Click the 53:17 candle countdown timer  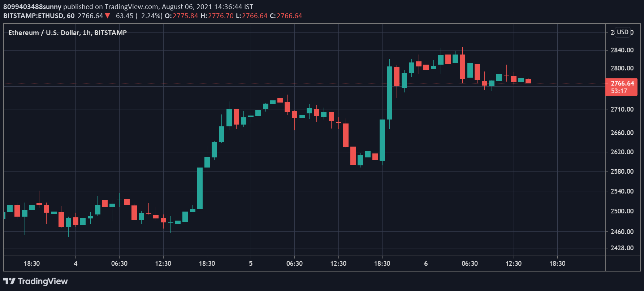pos(619,91)
